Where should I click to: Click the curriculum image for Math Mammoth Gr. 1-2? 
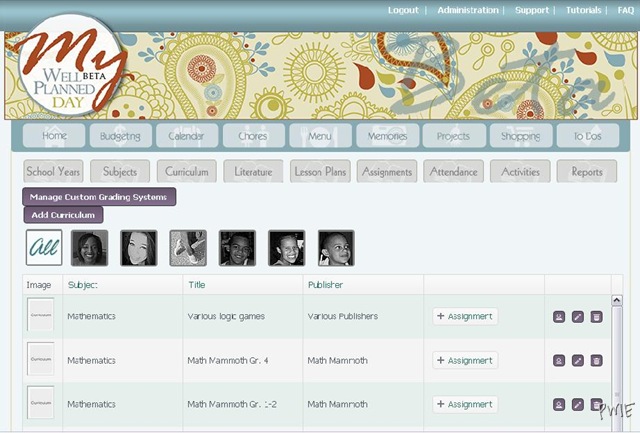[x=41, y=403]
